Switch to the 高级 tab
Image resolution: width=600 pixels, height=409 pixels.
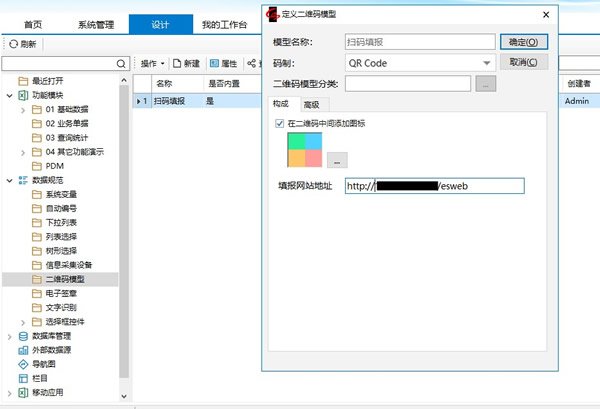[x=311, y=103]
